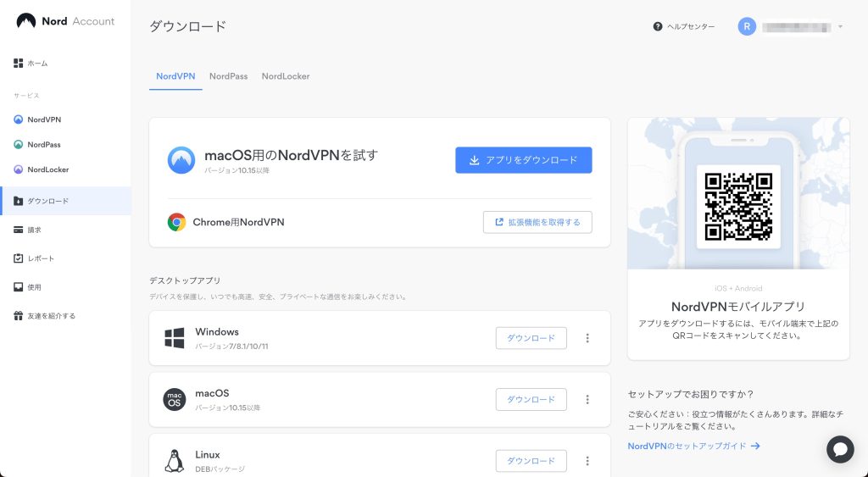This screenshot has width=868, height=477.
Task: Open more options for macOS row
Action: click(x=587, y=400)
